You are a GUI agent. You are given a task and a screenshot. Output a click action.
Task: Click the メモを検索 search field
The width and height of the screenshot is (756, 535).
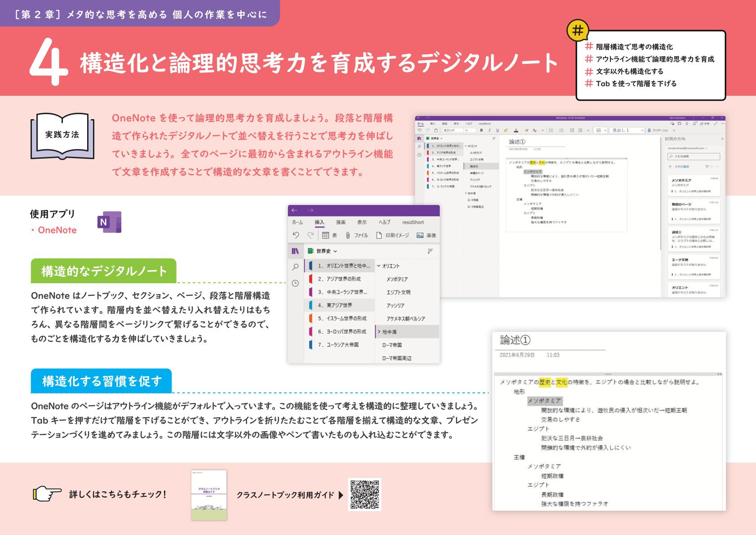point(694,156)
